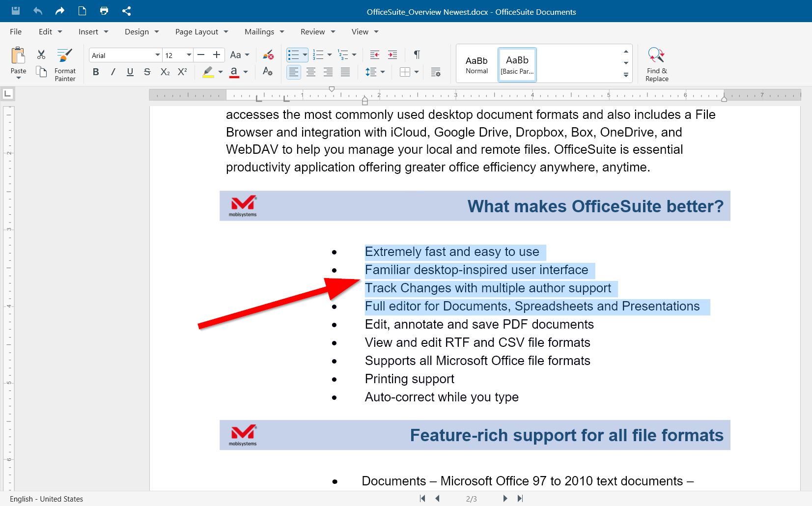
Task: Toggle formatting marks with pilcrow icon
Action: click(417, 55)
